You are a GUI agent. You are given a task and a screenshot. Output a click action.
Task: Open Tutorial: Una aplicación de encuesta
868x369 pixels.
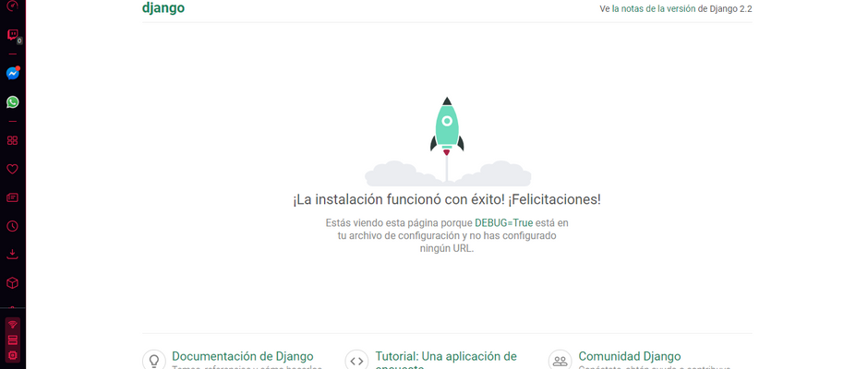pyautogui.click(x=446, y=361)
